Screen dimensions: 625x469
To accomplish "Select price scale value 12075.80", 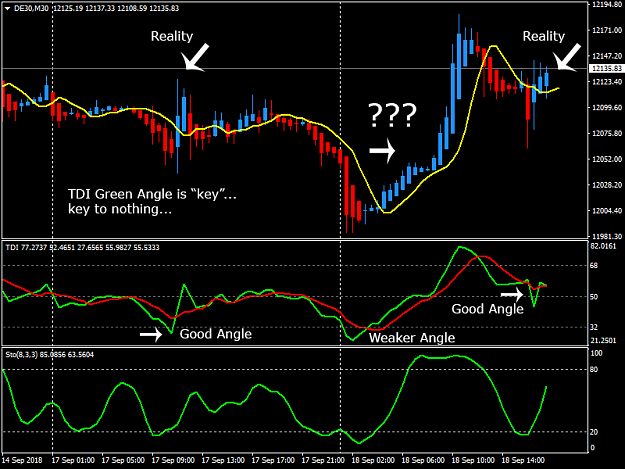I will pos(607,133).
